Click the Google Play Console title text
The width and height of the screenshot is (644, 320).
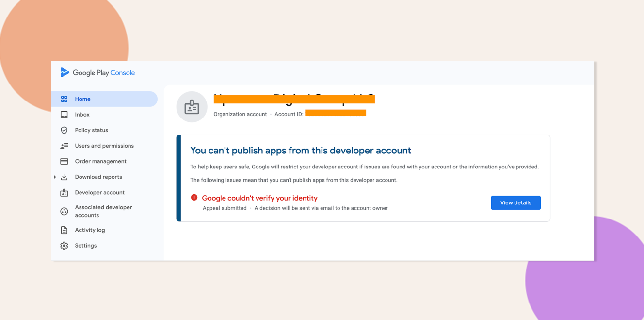[104, 73]
